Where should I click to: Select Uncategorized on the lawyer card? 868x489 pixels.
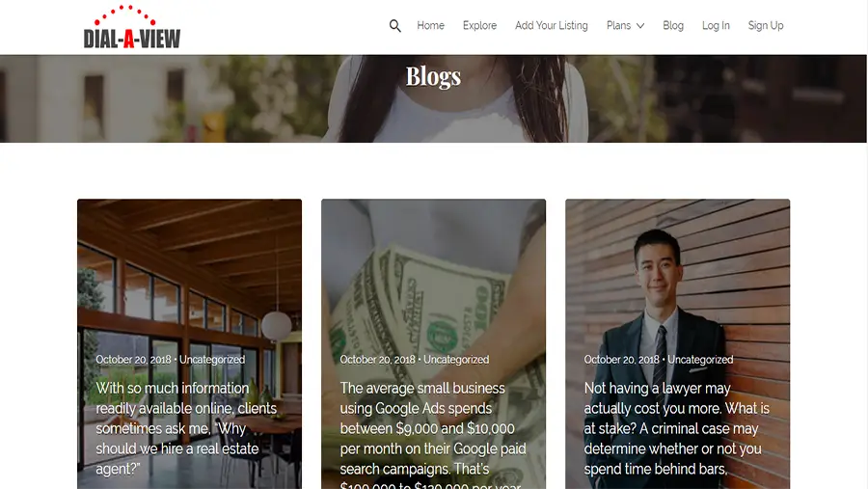tap(700, 360)
